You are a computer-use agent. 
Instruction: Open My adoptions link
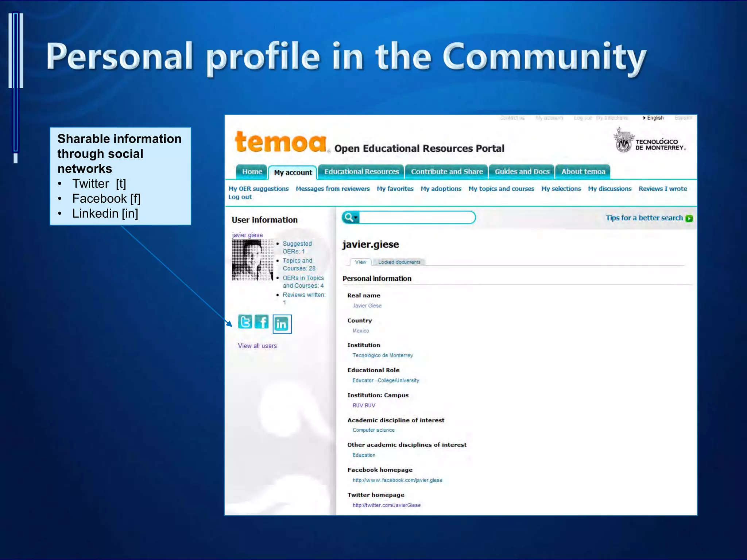(x=441, y=189)
